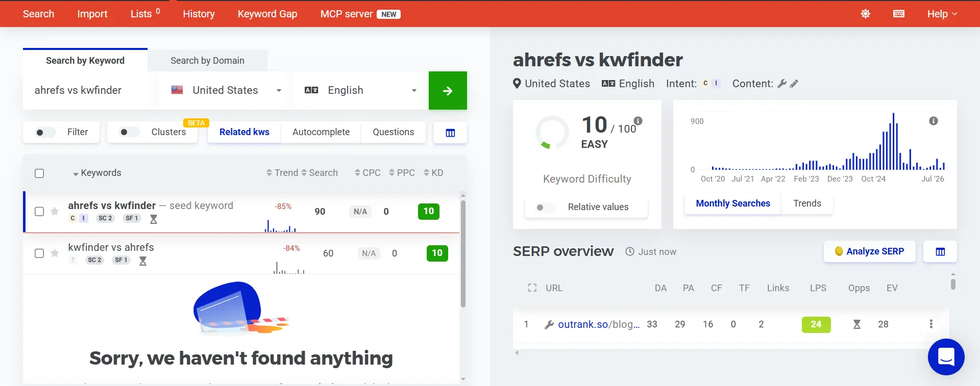Open the three-dot menu for outrank.so result
Viewport: 980px width, 386px height.
[x=931, y=324]
